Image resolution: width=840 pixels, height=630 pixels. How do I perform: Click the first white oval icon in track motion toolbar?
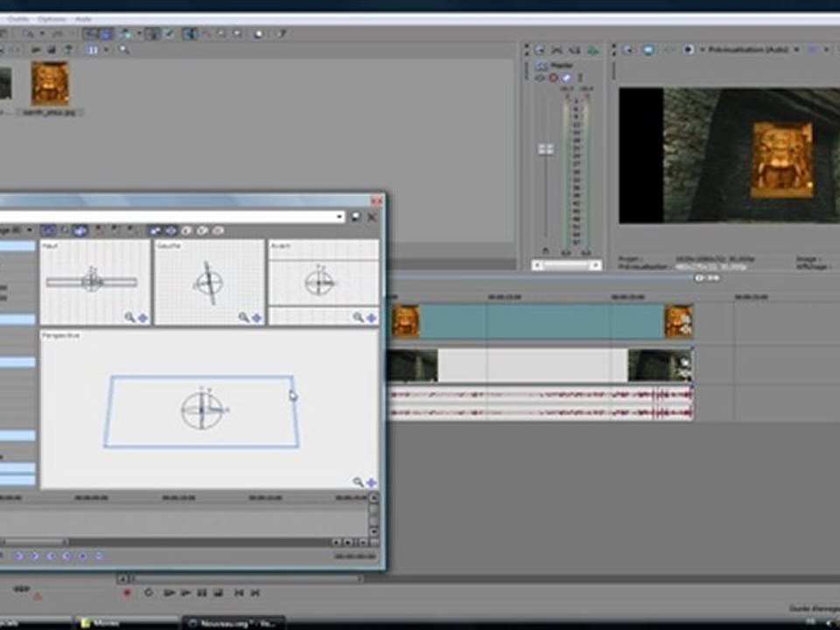[x=186, y=231]
